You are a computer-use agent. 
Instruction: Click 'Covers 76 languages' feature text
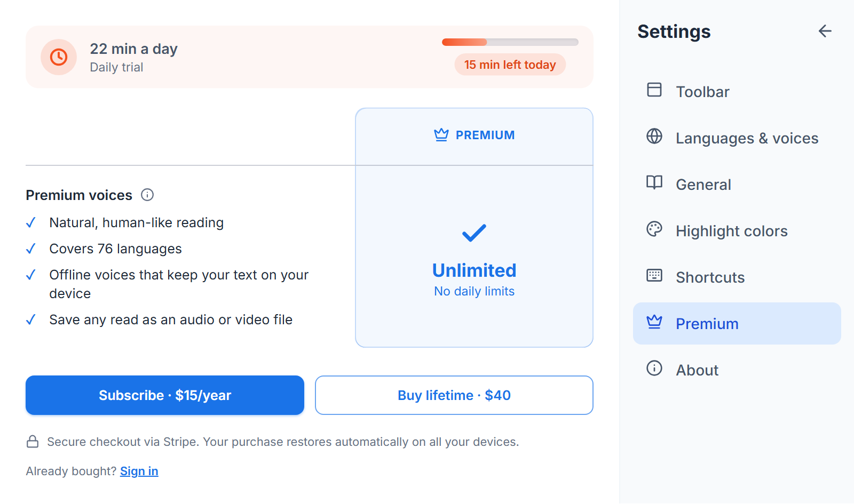[x=116, y=249]
